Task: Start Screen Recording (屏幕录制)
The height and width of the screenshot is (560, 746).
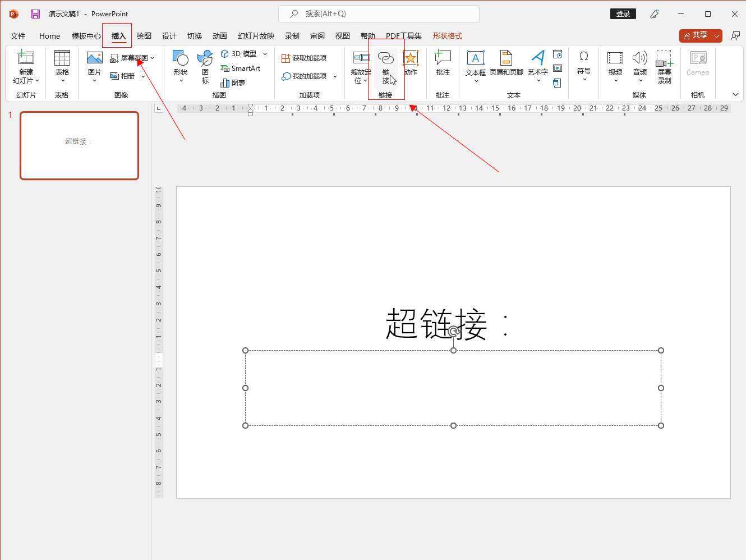Action: pyautogui.click(x=665, y=66)
